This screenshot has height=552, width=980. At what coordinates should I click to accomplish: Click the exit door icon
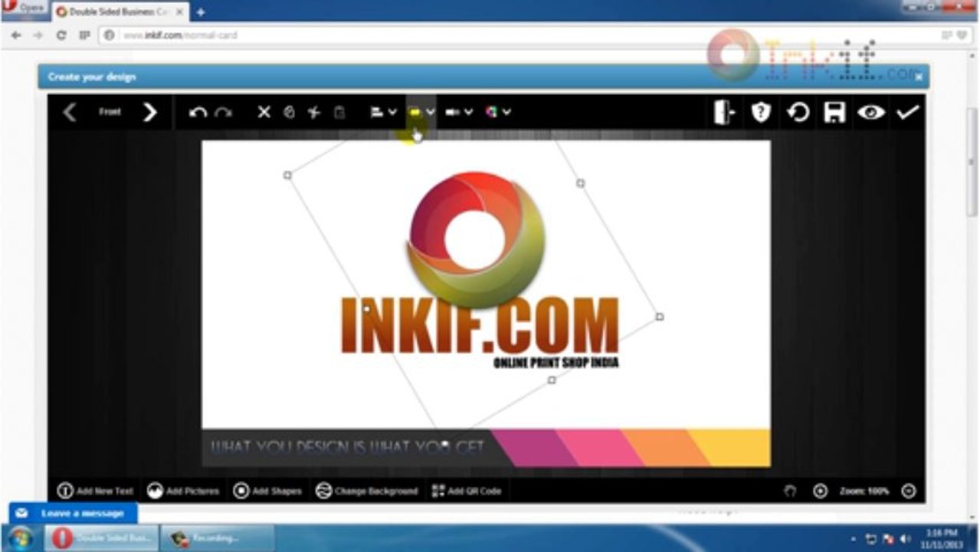pos(723,112)
